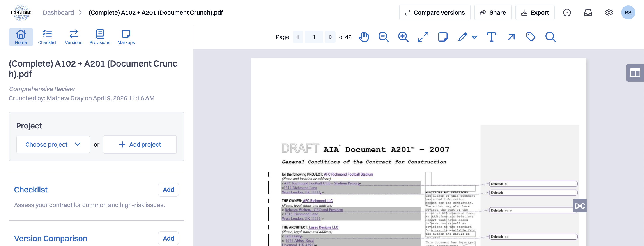The width and height of the screenshot is (644, 246).
Task: Click 'Rebecca Welton – CEO and President' text
Action: click(x=314, y=210)
